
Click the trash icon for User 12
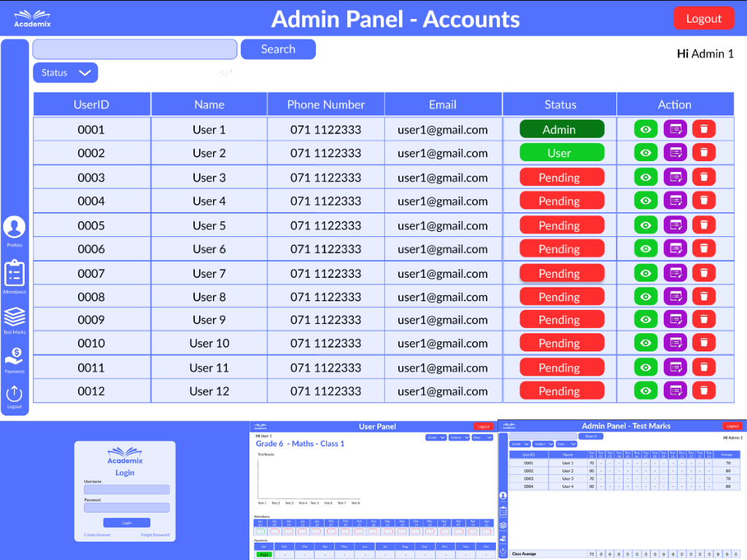pyautogui.click(x=703, y=391)
